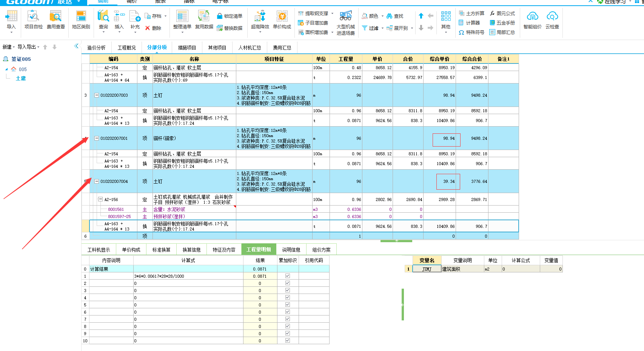Collapse the left panel double-chevron
The height and width of the screenshot is (351, 644).
[76, 46]
